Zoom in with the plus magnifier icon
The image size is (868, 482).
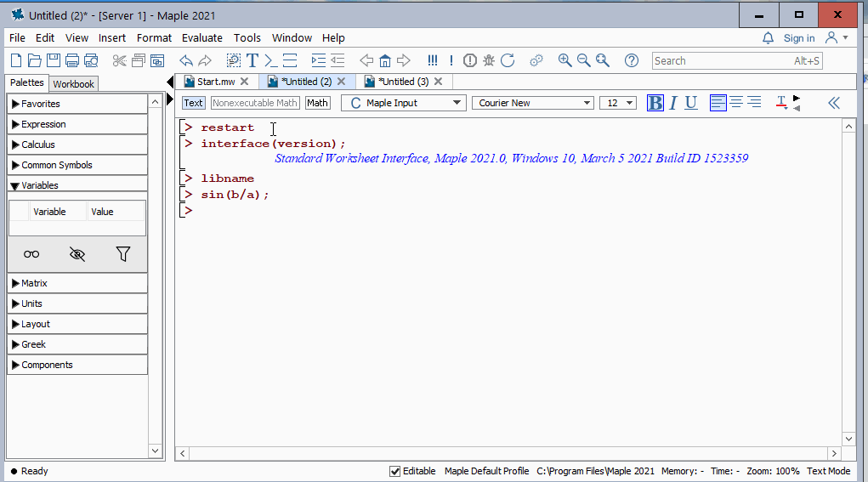(564, 60)
